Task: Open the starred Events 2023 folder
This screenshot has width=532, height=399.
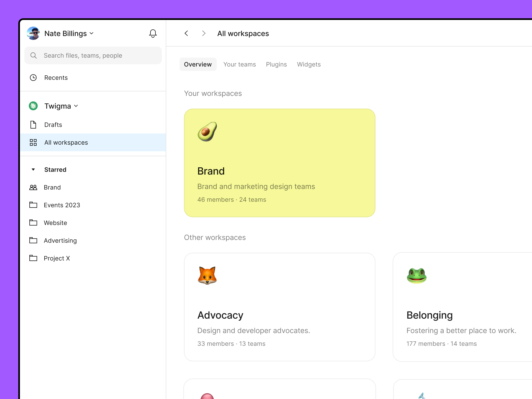Action: (x=62, y=205)
